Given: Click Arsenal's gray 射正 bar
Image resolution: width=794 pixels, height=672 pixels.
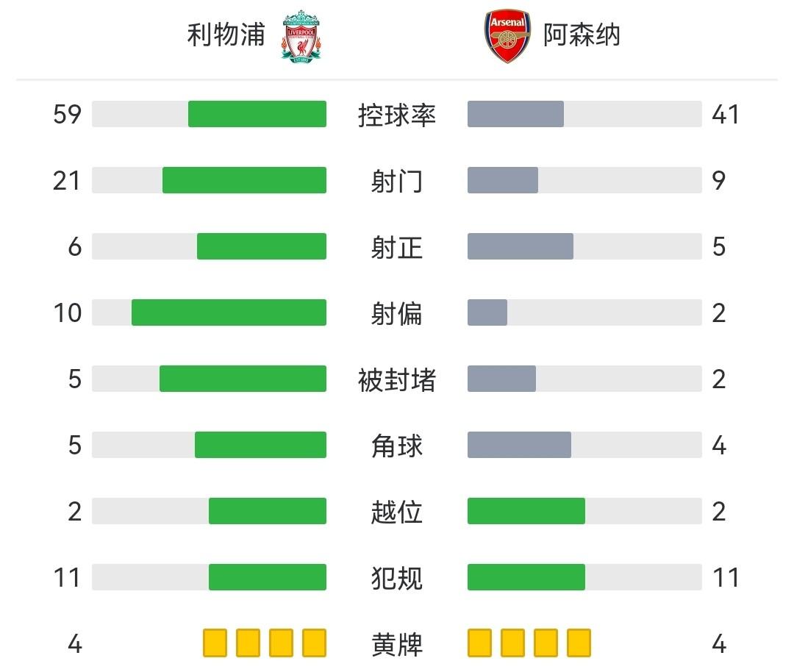Looking at the screenshot, I should coord(521,246).
